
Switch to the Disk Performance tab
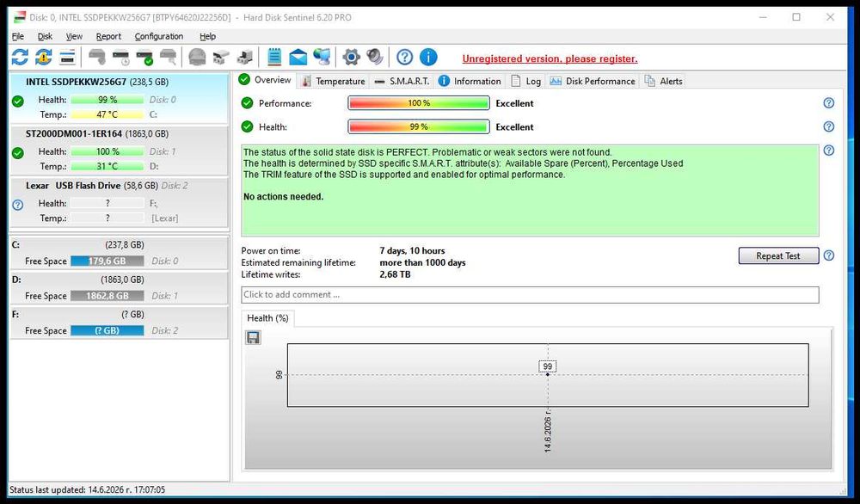pyautogui.click(x=593, y=81)
